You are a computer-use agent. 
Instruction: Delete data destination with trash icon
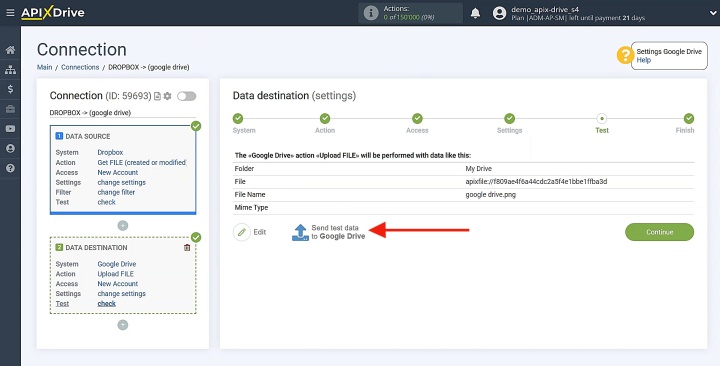(x=187, y=248)
